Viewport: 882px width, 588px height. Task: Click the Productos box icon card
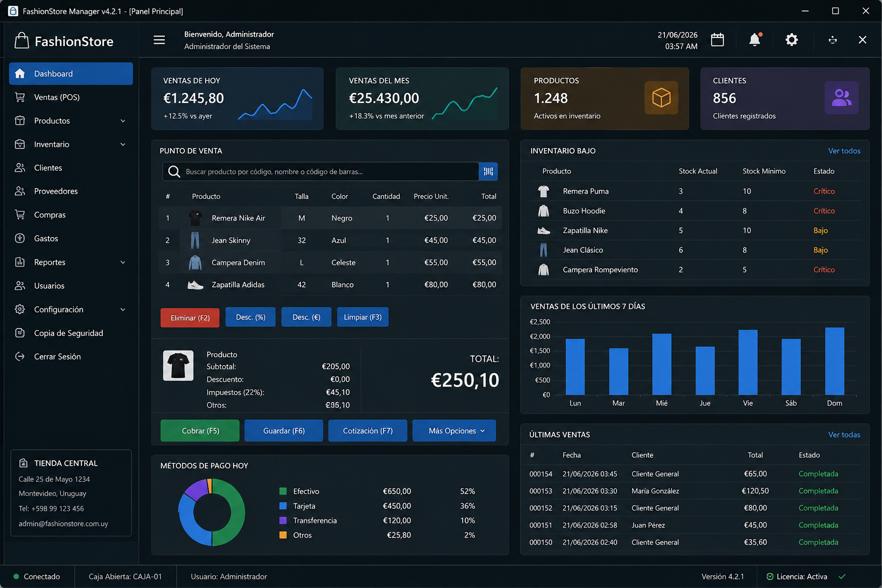[x=661, y=98]
